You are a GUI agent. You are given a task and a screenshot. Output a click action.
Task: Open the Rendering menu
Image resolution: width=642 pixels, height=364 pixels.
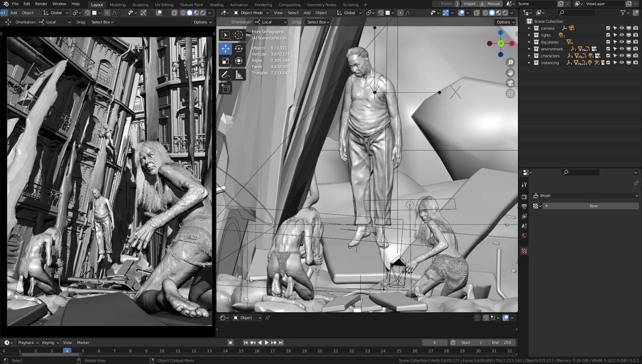click(263, 4)
